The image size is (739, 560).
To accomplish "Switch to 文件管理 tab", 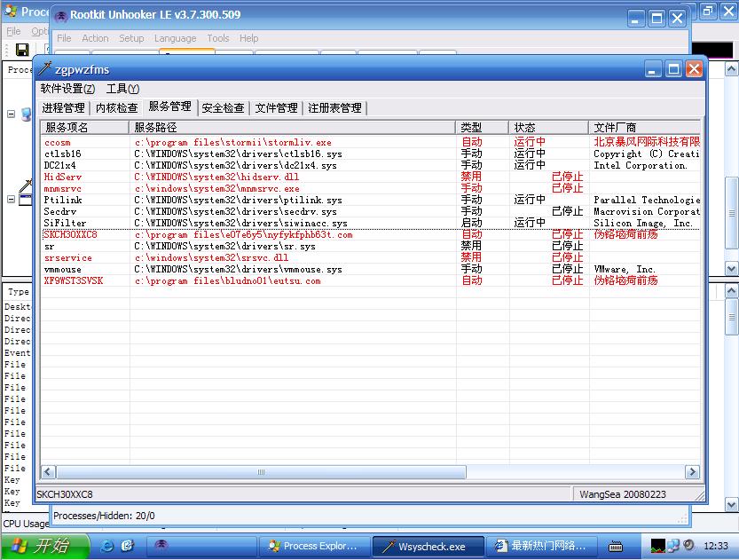I will [x=276, y=108].
